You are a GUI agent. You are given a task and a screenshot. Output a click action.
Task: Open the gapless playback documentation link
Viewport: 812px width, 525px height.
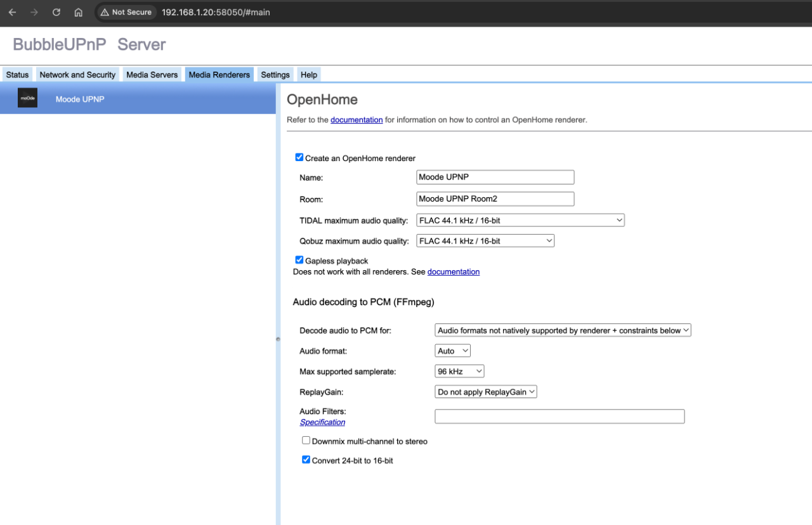point(454,271)
